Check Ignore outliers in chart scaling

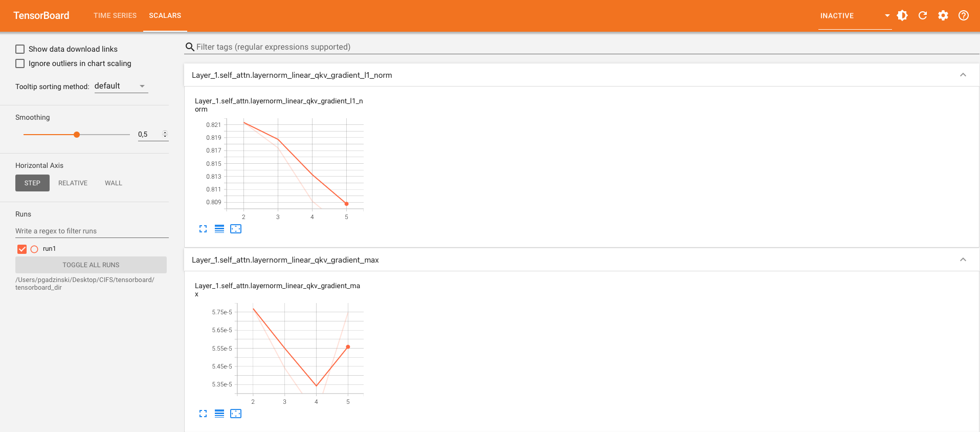(20, 63)
